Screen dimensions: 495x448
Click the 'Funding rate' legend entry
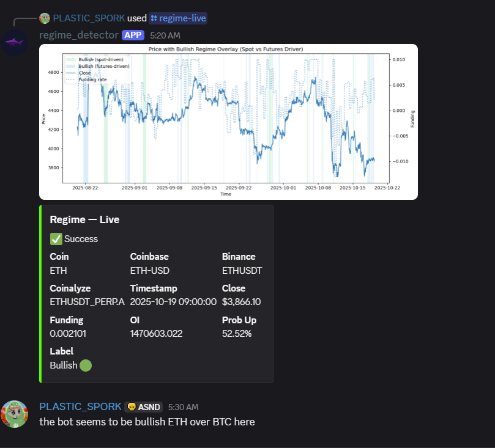[x=86, y=80]
